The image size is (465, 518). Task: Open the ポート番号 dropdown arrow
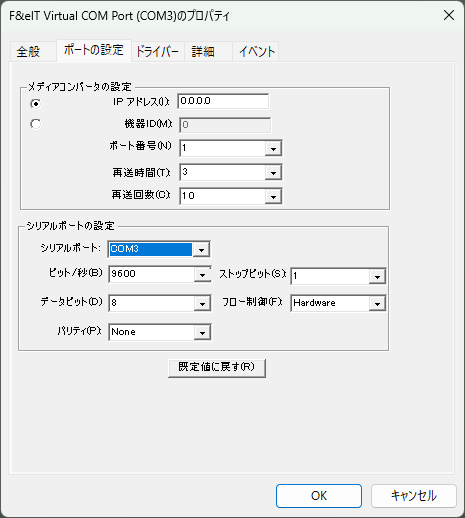[x=273, y=149]
